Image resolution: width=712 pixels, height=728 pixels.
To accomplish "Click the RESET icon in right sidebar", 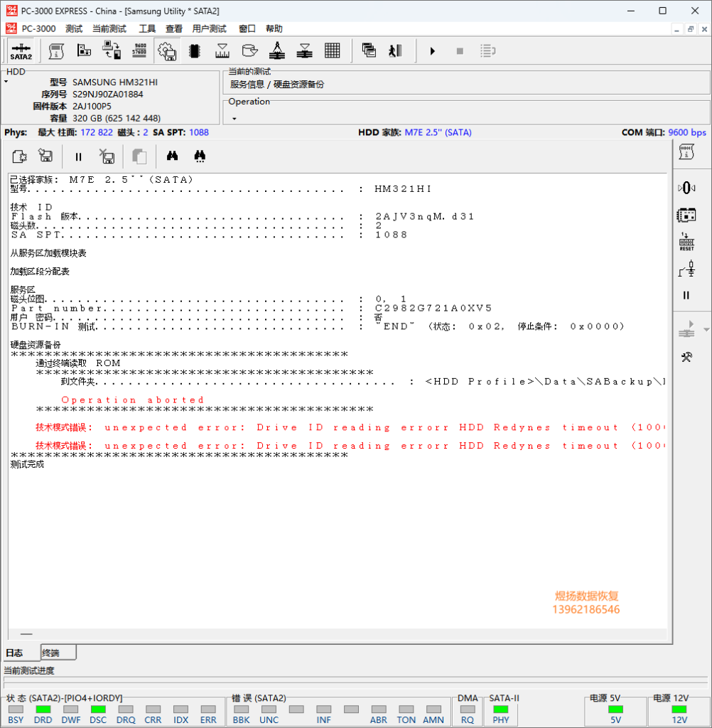I will [x=686, y=242].
